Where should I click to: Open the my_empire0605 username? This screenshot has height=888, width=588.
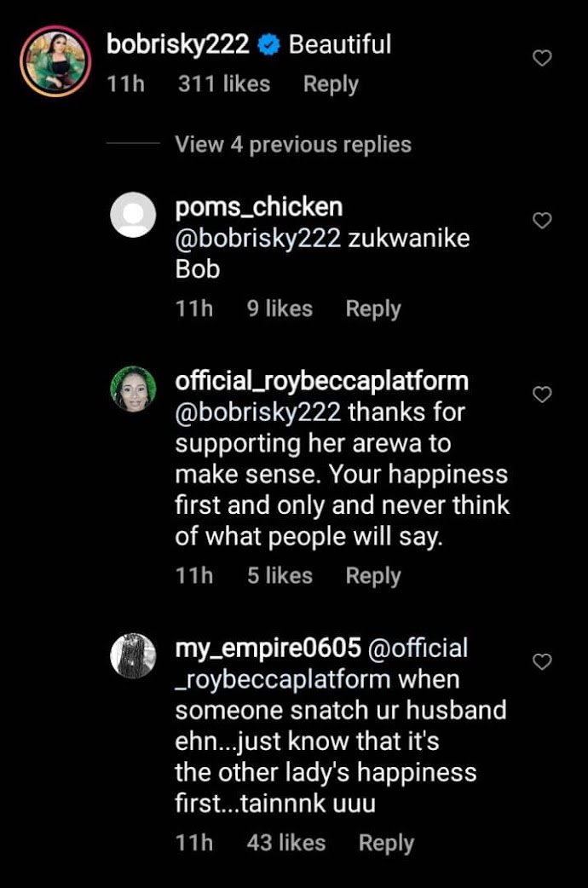268,649
